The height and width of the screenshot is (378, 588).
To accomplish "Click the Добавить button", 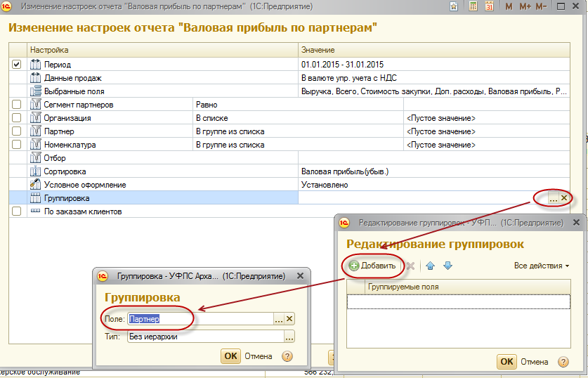I will click(372, 266).
